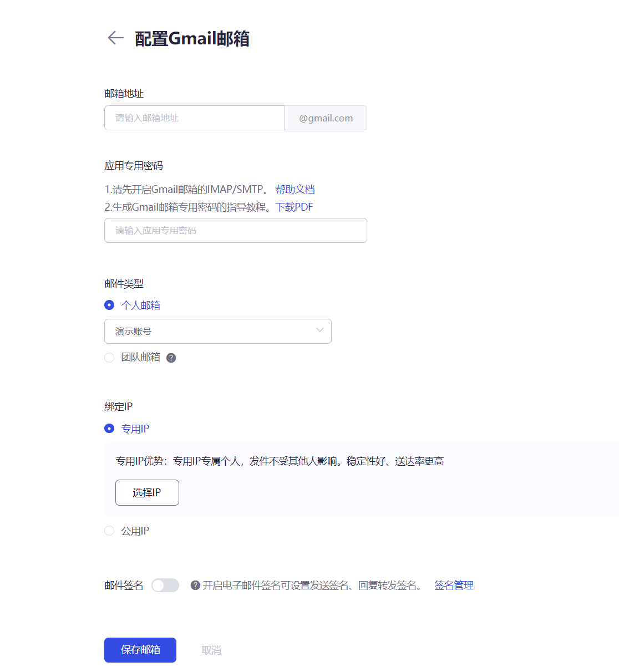
Task: Open the 演示账号 dropdown
Action: pyautogui.click(x=218, y=331)
